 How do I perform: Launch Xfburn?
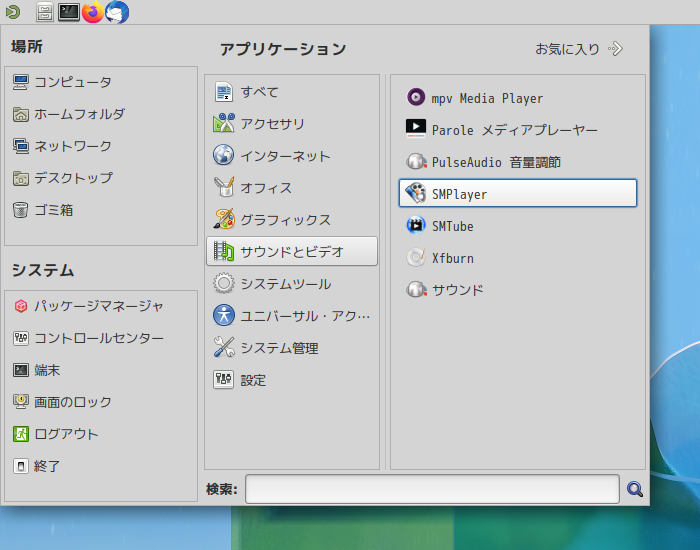pos(518,258)
